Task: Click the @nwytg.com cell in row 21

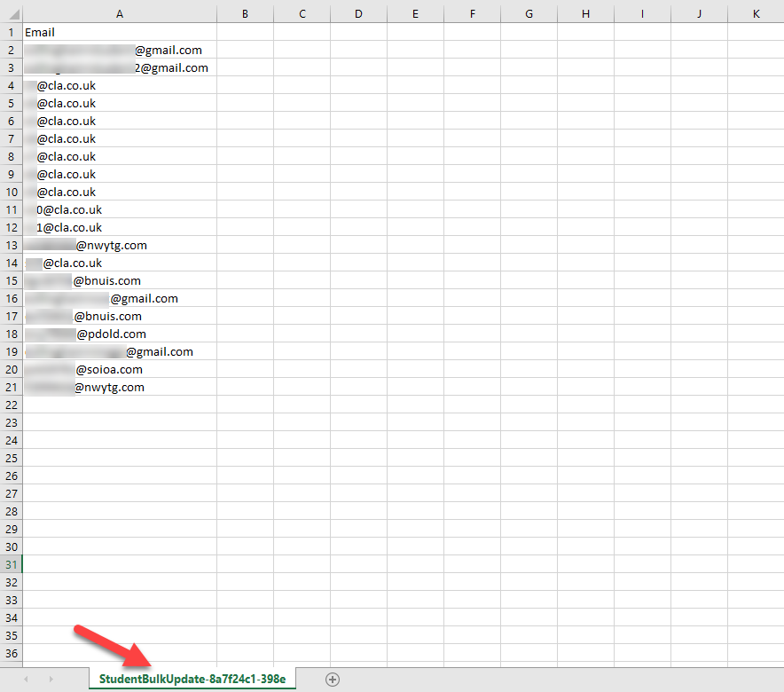Action: coord(119,387)
